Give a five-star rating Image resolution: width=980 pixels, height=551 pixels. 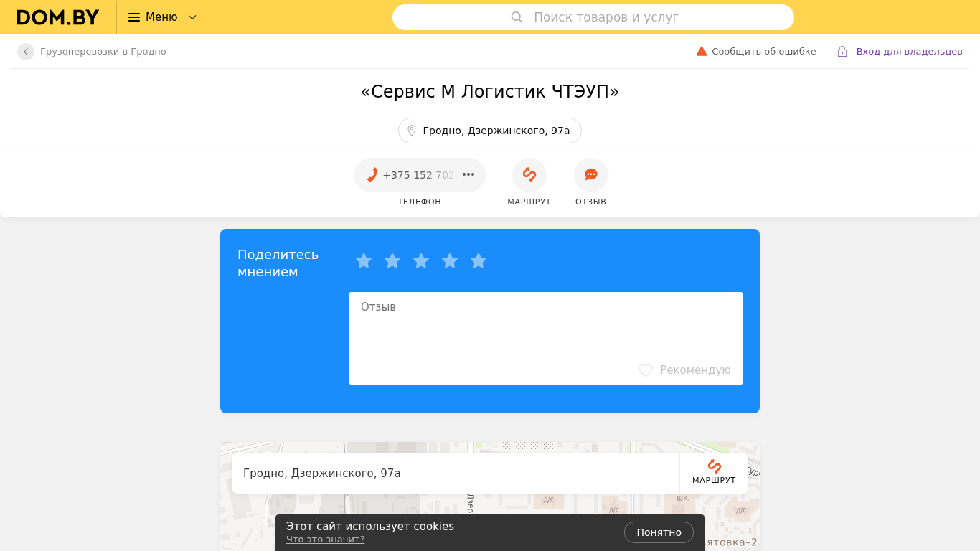pos(479,260)
